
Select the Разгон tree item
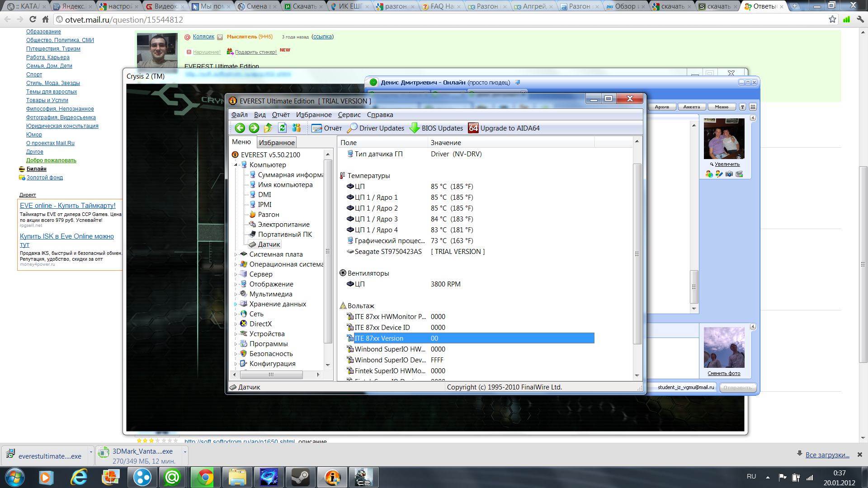[x=269, y=215]
